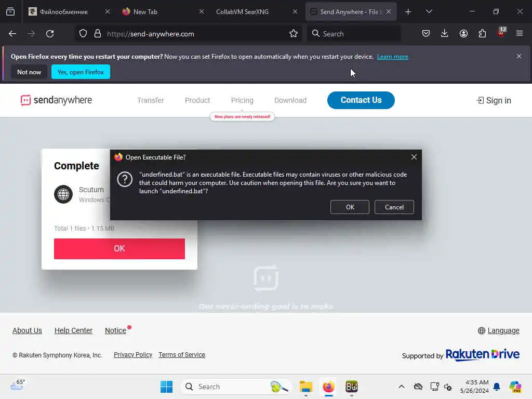The height and width of the screenshot is (399, 532).
Task: Open the Transfer menu item
Action: coord(151,100)
